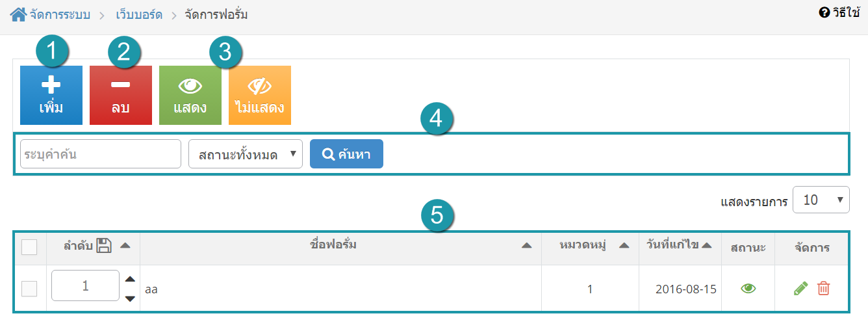Open the สถานะทั้งหมด status dropdown
The image size is (868, 318).
click(246, 154)
